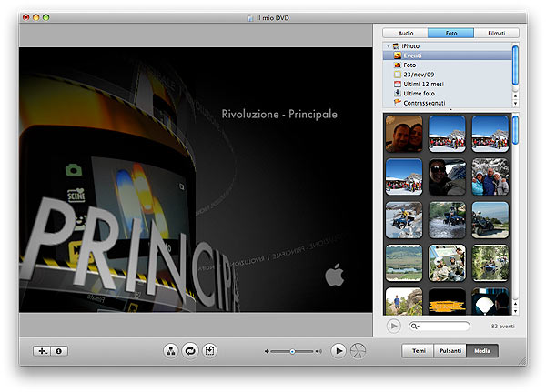Adjust the volume slider knob
Screen dimensions: 546x392
point(292,352)
